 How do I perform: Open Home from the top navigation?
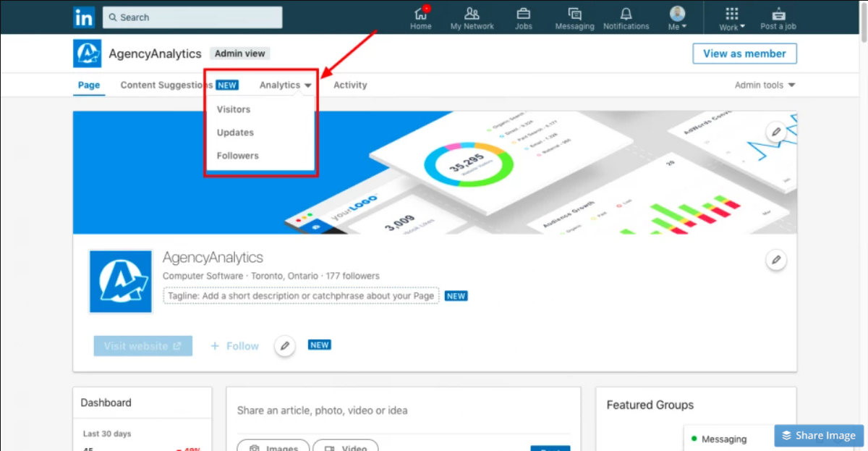pos(421,18)
